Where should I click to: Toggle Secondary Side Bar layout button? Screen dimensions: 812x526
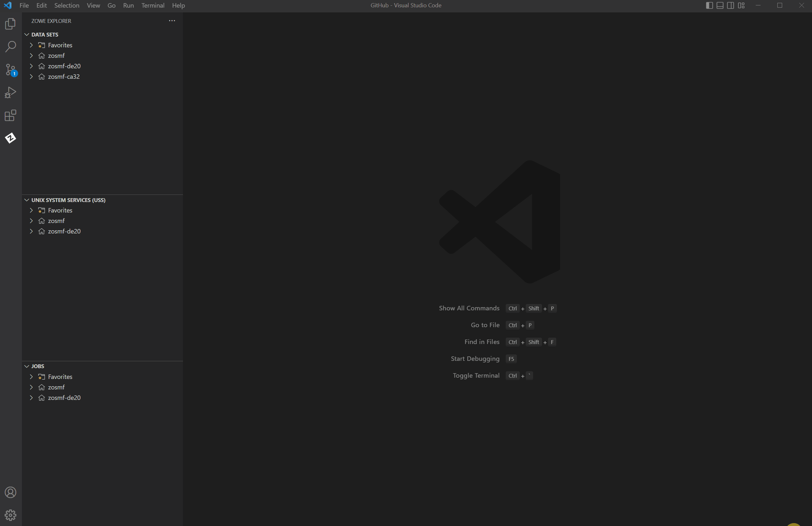click(x=730, y=5)
